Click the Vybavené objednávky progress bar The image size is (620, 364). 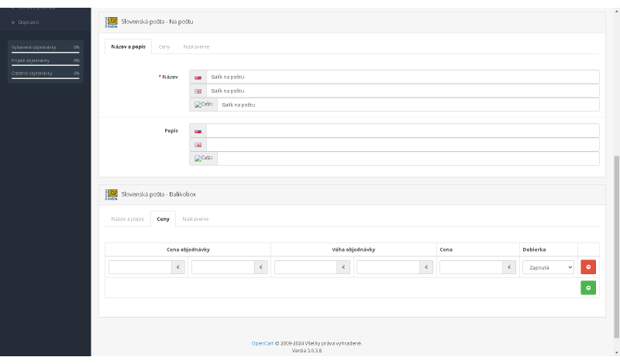46,53
